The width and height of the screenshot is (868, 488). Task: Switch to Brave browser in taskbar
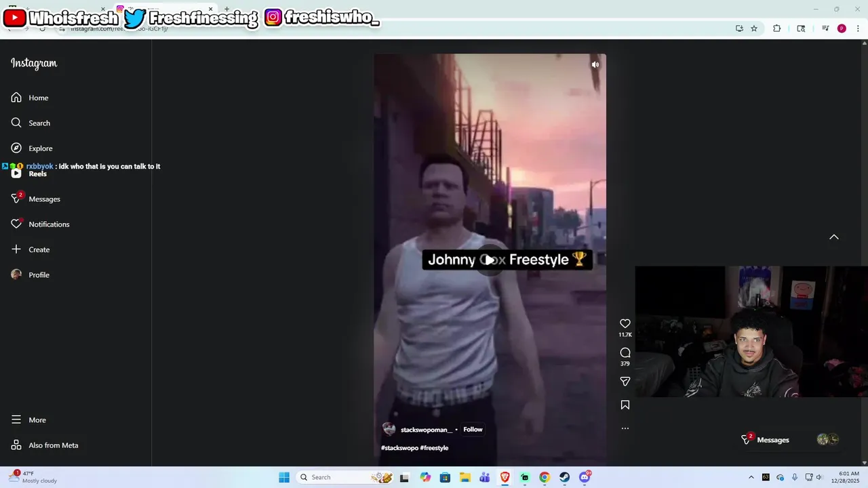[x=505, y=477]
